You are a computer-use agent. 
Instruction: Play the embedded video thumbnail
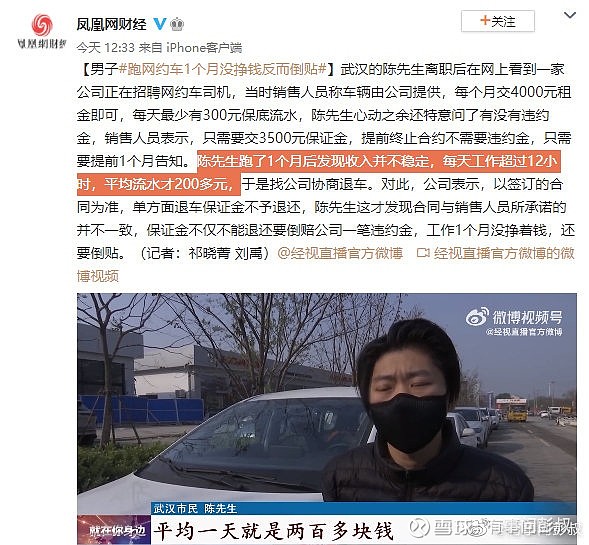(x=327, y=418)
